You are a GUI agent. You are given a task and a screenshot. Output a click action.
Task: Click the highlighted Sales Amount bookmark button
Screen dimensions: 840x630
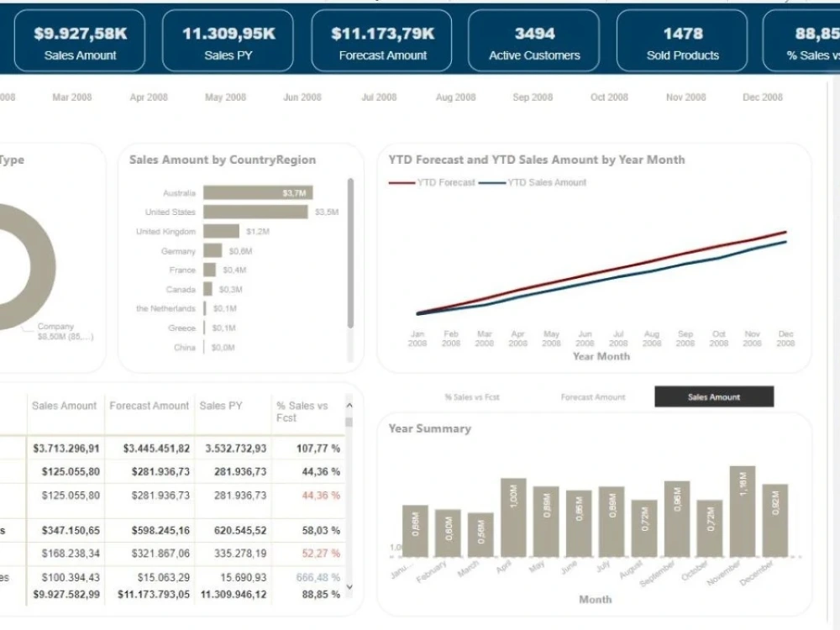[x=714, y=396]
